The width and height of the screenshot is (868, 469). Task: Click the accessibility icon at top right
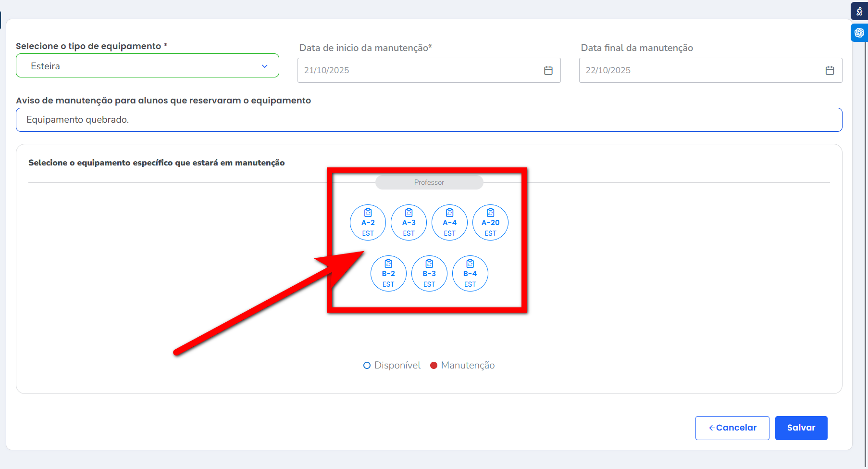(x=859, y=12)
